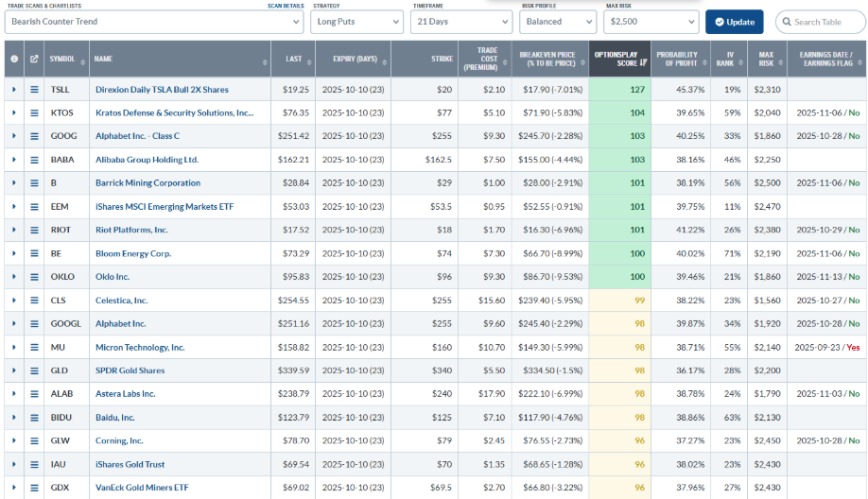
Task: Open the hamburger menu for OKLO row
Action: point(34,277)
